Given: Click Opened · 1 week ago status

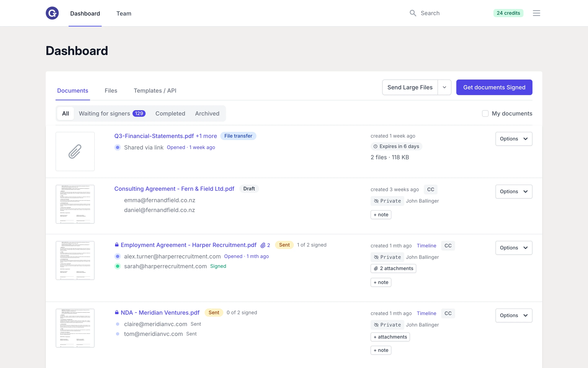Looking at the screenshot, I should (191, 147).
